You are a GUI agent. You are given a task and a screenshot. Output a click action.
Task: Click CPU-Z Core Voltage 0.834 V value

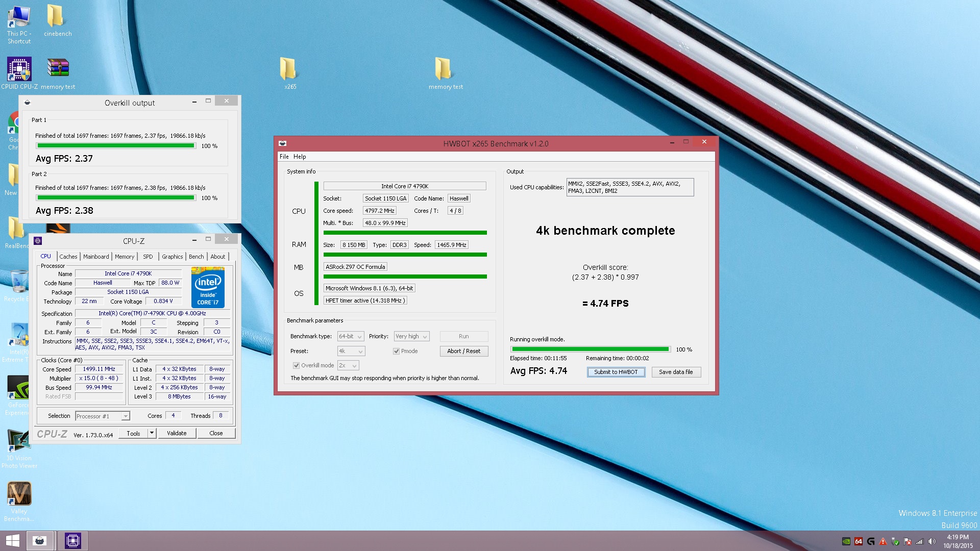pos(163,302)
